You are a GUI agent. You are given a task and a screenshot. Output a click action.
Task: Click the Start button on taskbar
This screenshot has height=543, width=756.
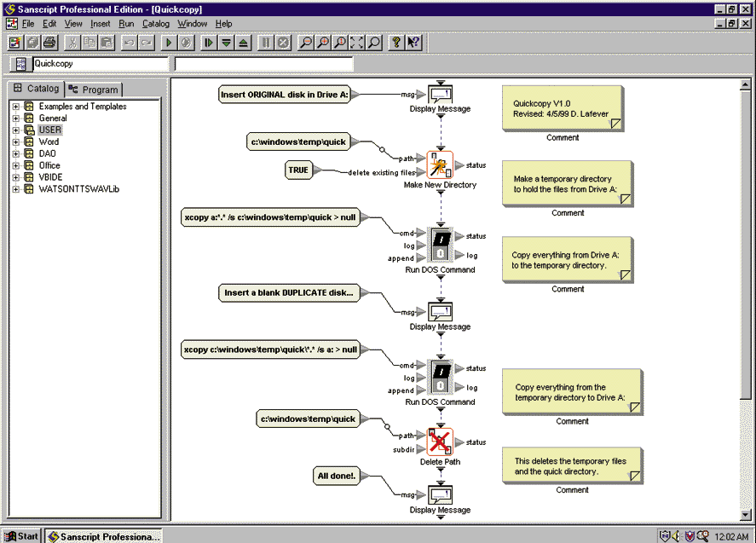[21, 536]
